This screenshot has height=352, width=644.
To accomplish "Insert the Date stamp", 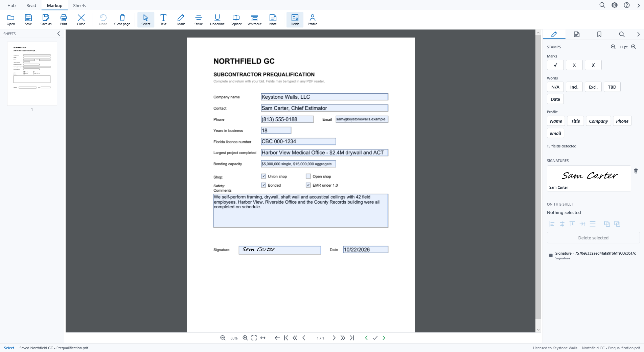I will pos(555,99).
